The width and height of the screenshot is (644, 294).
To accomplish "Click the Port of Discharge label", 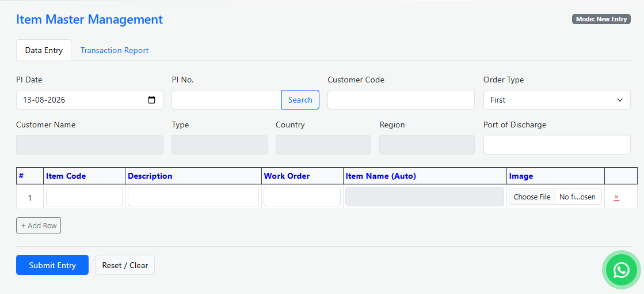I will tap(515, 125).
